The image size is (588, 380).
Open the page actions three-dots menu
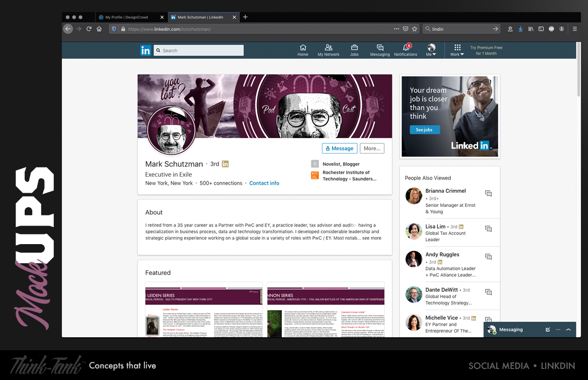pyautogui.click(x=396, y=29)
